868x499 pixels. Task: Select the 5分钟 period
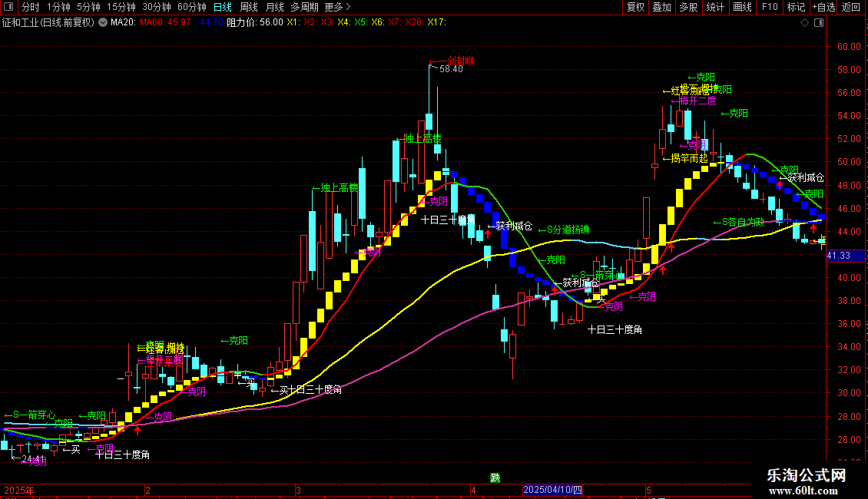88,7
